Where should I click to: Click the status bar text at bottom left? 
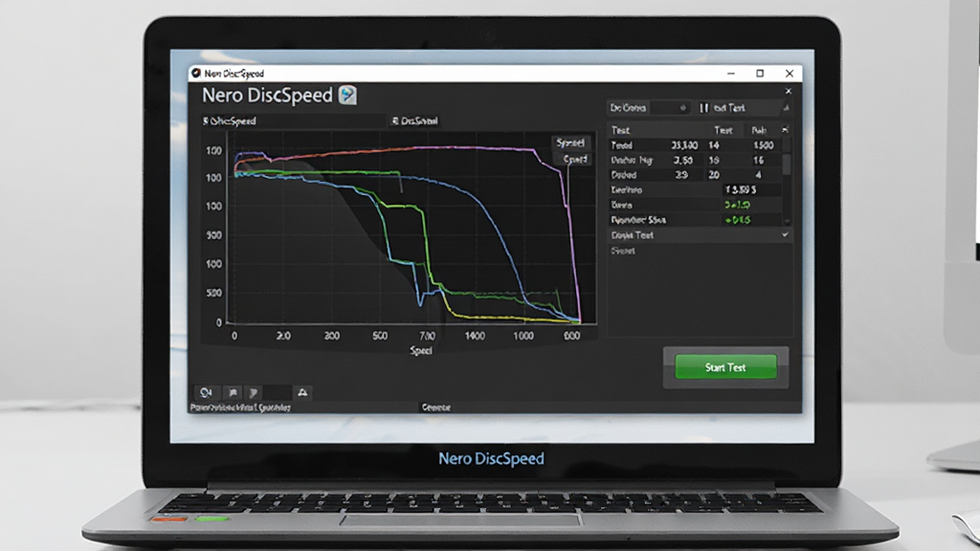click(240, 408)
